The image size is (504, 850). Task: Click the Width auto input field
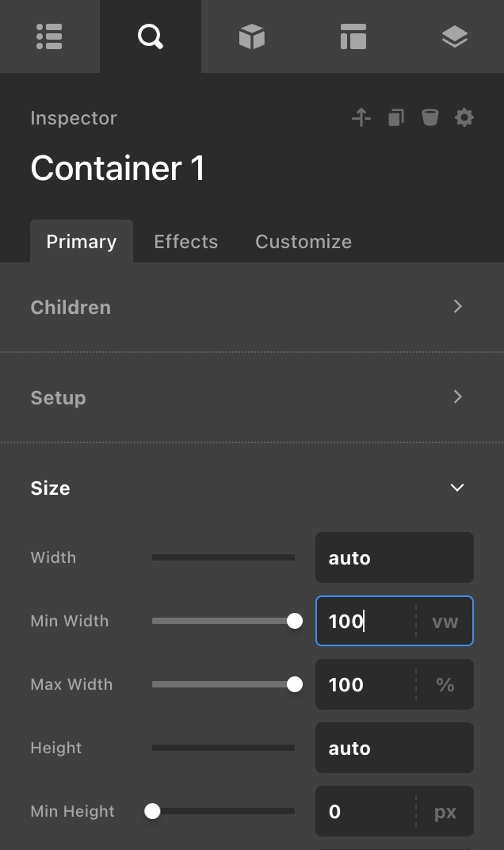pyautogui.click(x=394, y=557)
